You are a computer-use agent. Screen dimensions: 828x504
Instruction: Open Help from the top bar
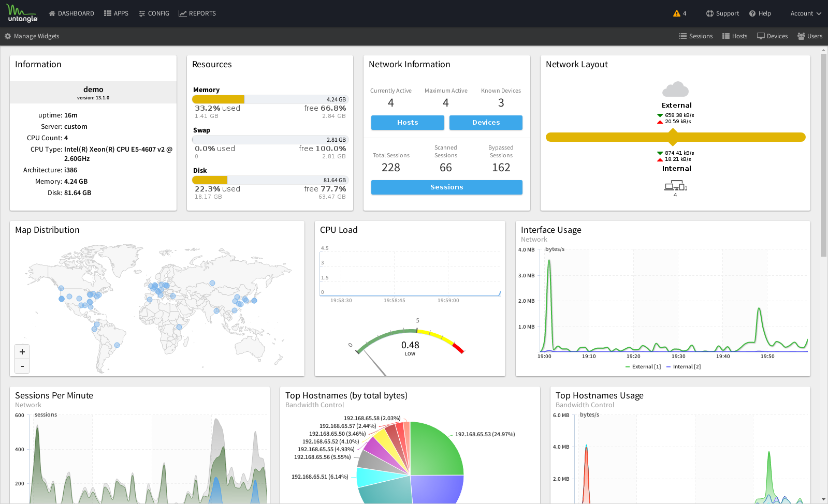tap(760, 13)
